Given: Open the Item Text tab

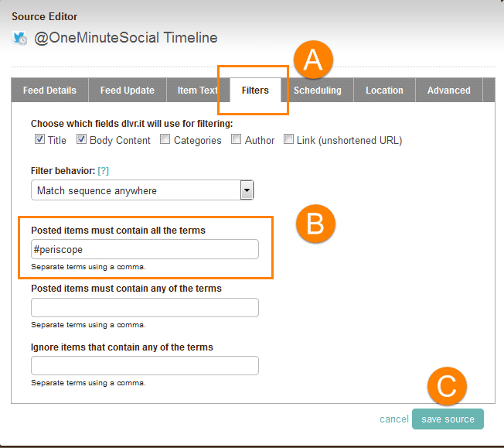Looking at the screenshot, I should (x=198, y=90).
